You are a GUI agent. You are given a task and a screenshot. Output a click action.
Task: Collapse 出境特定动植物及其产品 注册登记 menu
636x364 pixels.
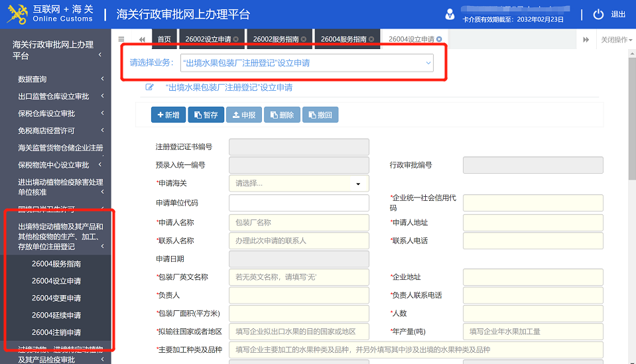click(56, 236)
